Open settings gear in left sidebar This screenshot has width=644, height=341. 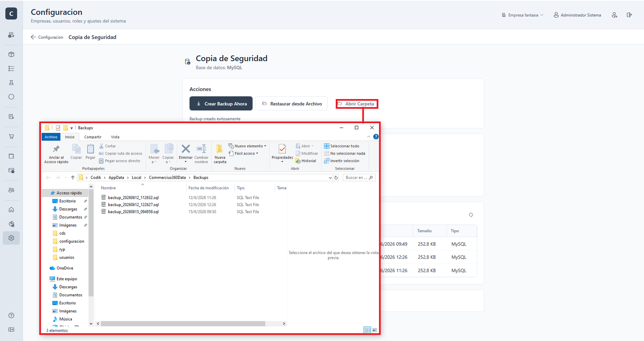pyautogui.click(x=11, y=238)
